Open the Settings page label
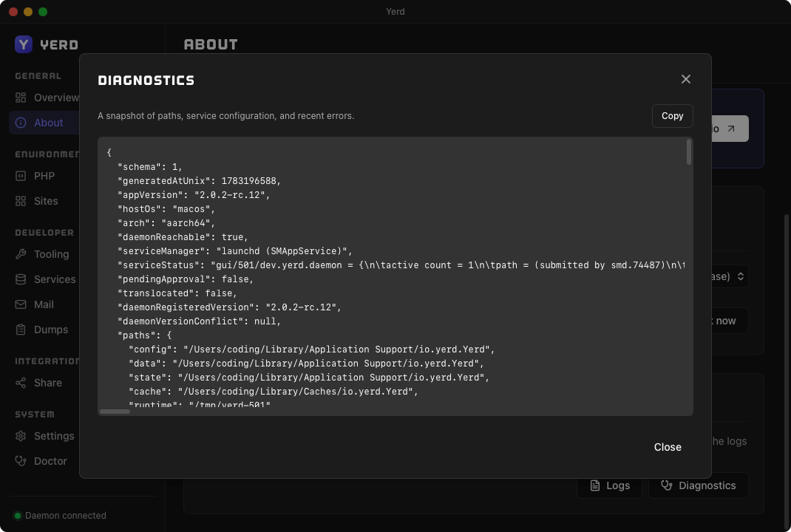The width and height of the screenshot is (791, 532). [54, 436]
